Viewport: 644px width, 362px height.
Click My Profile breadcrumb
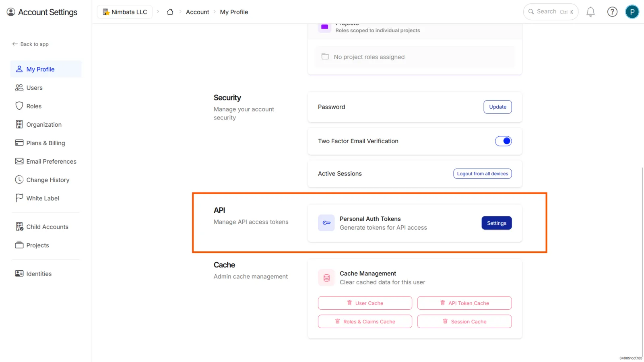[x=234, y=12]
